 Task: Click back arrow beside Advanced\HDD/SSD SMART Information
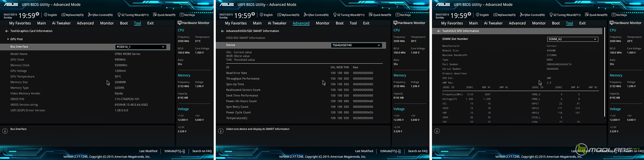point(222,31)
